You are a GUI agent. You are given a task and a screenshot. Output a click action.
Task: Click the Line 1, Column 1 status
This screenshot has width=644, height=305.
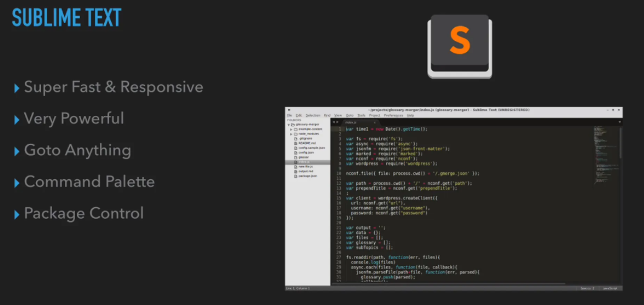pos(298,288)
